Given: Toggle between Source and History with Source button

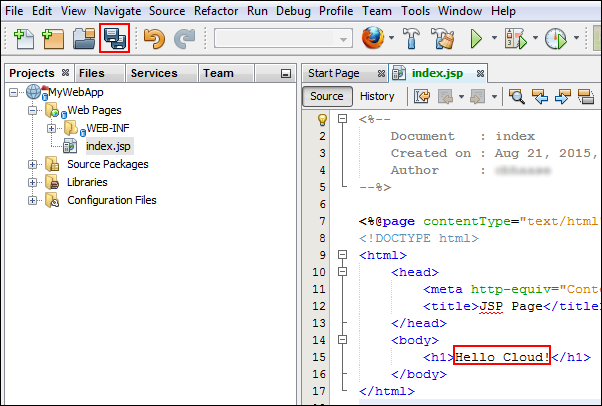Looking at the screenshot, I should 326,97.
